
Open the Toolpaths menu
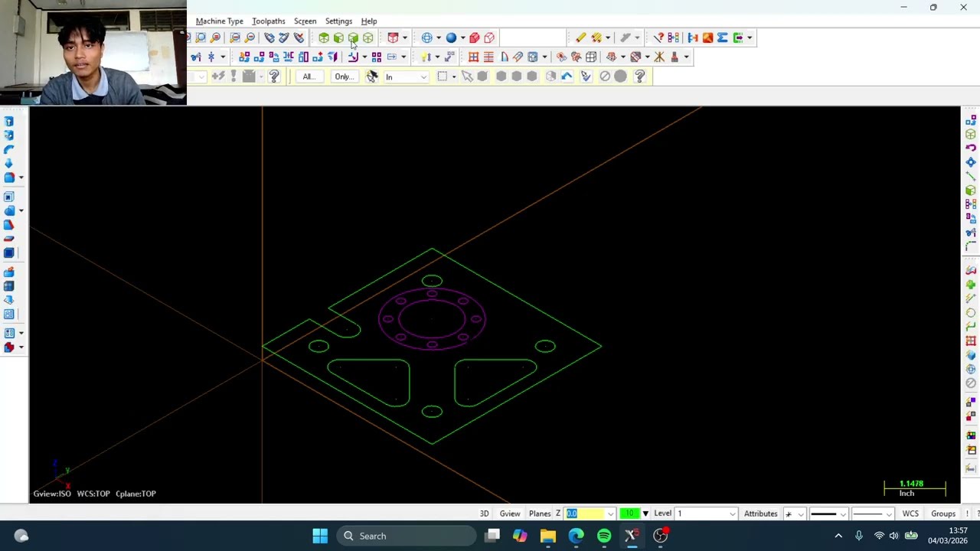click(x=268, y=21)
